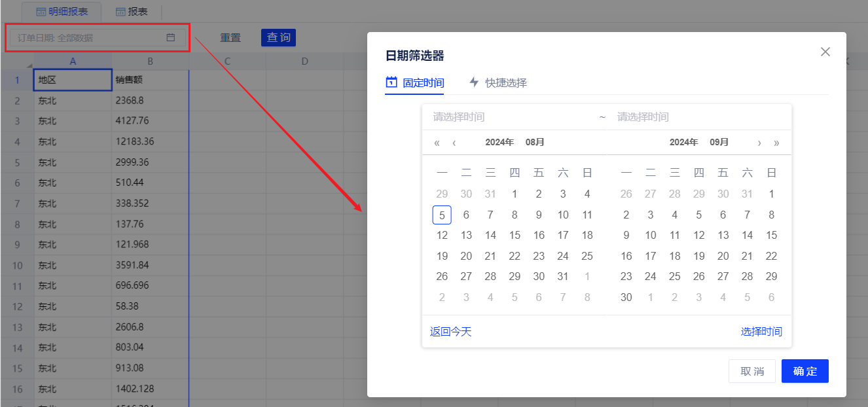Switch to the 快捷选择 tab
Image resolution: width=868 pixels, height=407 pixels.
point(498,82)
